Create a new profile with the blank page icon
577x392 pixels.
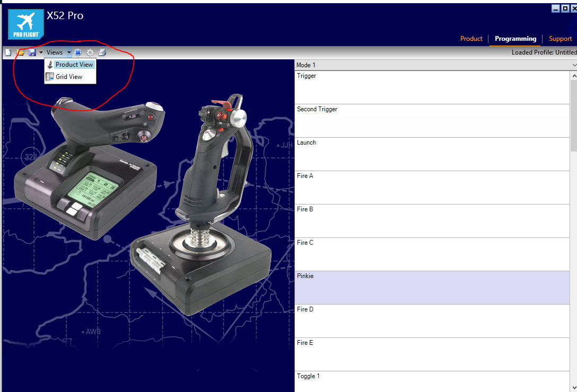coord(8,52)
